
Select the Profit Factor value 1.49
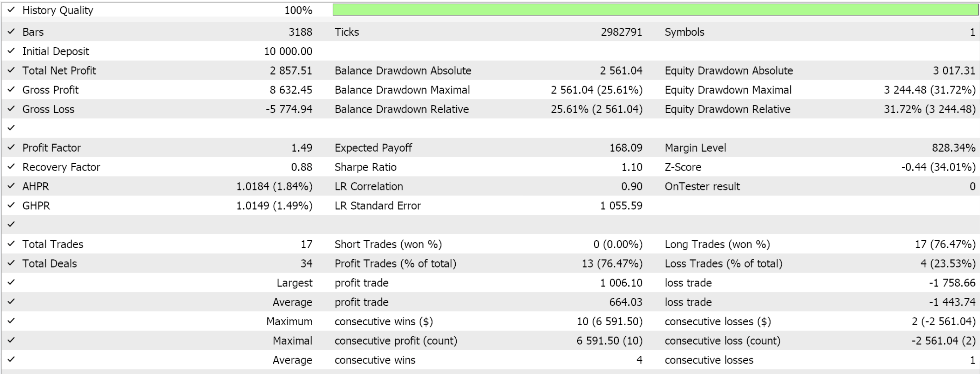[302, 148]
